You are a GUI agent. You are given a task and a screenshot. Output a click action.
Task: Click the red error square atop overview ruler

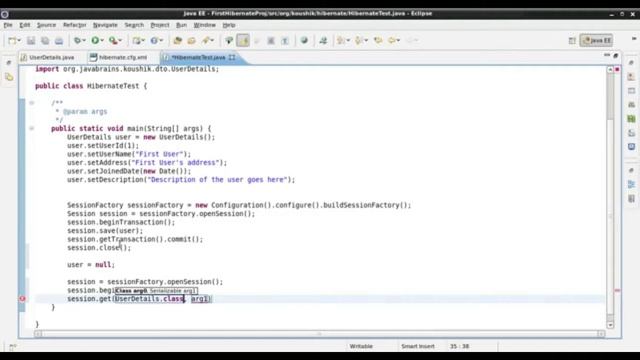[617, 70]
